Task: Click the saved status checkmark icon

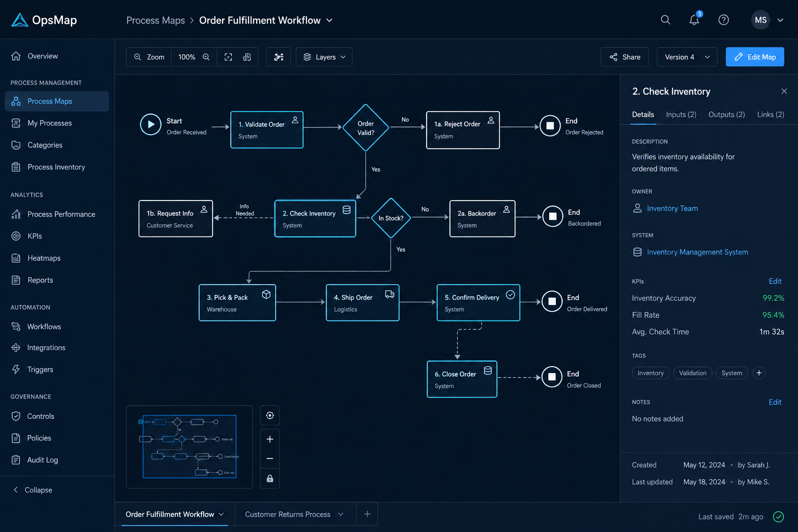Action: pyautogui.click(x=778, y=516)
